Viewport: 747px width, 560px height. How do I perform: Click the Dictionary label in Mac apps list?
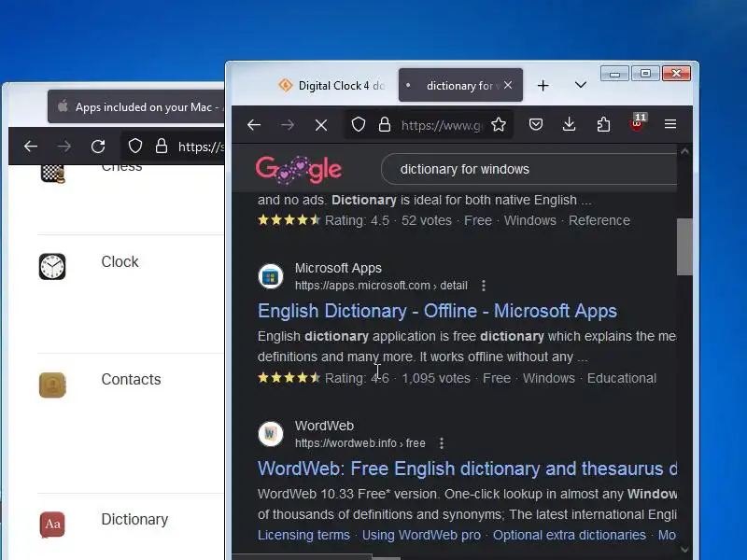134,520
